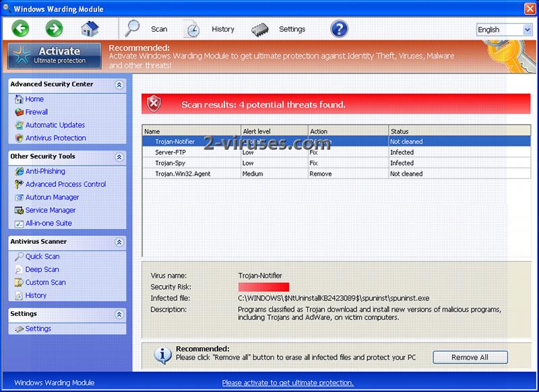This screenshot has width=539, height=392.
Task: Open the All-in-one Suite link
Action: (x=49, y=224)
